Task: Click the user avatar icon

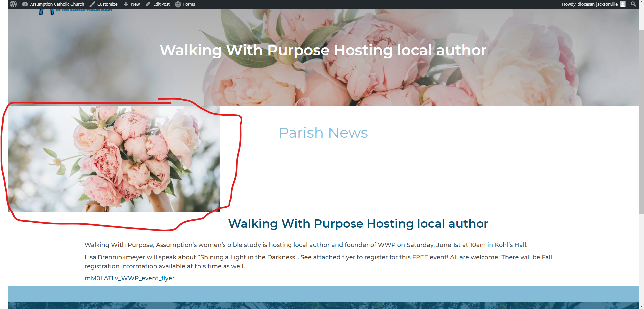Action: pos(623,4)
